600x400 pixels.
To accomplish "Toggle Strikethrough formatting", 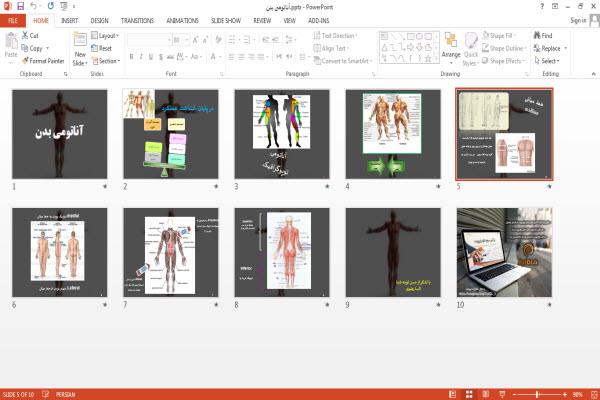I will 170,57.
